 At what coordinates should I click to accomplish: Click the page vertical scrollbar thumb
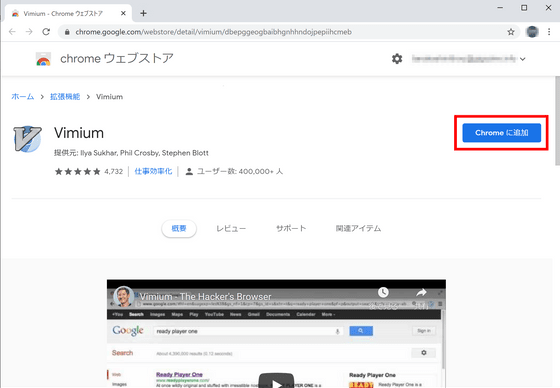coord(558,120)
